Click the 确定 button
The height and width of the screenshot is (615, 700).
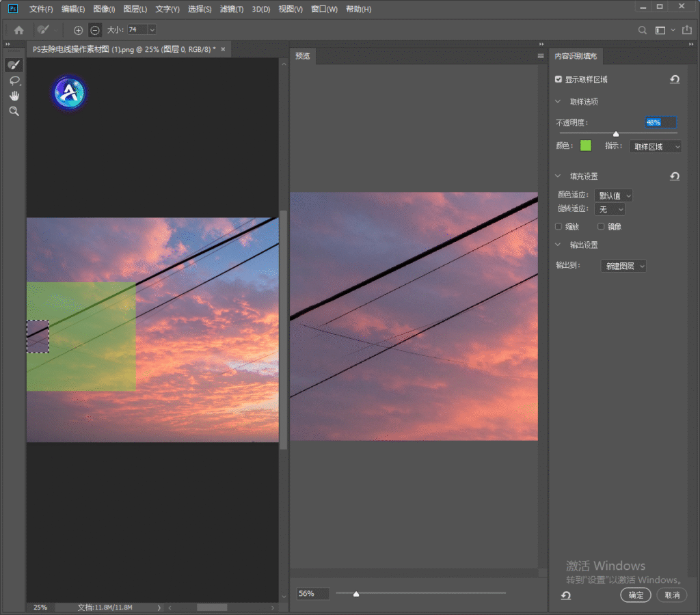636,595
